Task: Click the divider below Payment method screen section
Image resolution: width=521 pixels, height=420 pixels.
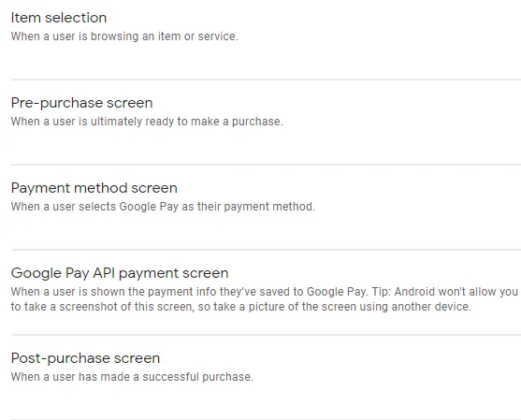Action: coord(266,250)
